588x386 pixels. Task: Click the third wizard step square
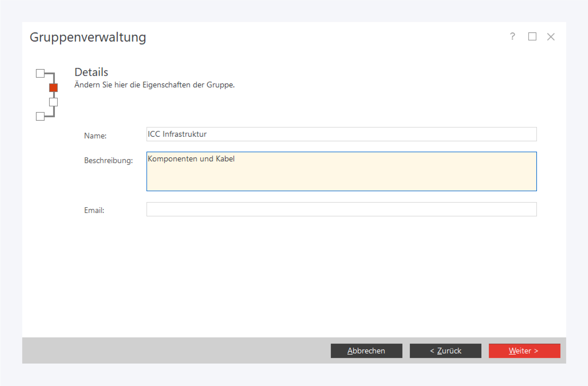pyautogui.click(x=53, y=102)
